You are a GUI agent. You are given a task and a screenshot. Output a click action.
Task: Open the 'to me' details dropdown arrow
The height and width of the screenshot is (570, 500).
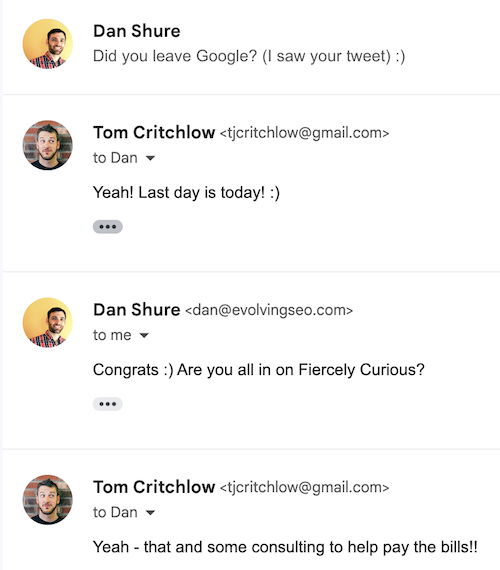coord(144,335)
